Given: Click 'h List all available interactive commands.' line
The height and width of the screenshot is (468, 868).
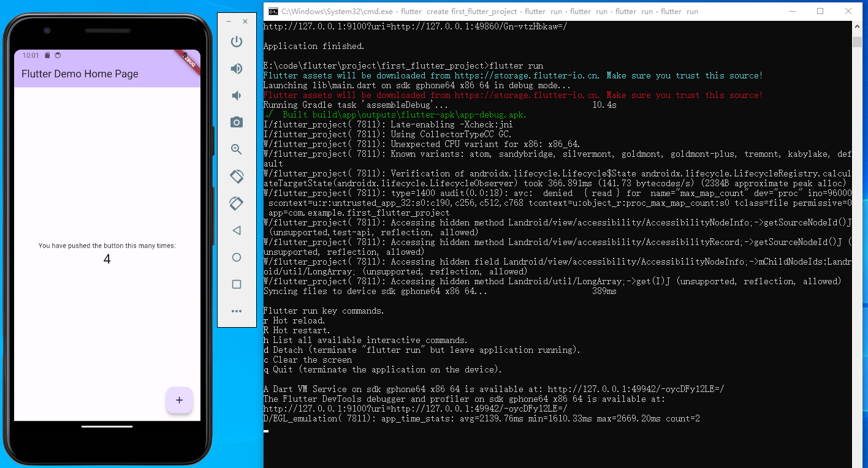Looking at the screenshot, I should coord(365,340).
